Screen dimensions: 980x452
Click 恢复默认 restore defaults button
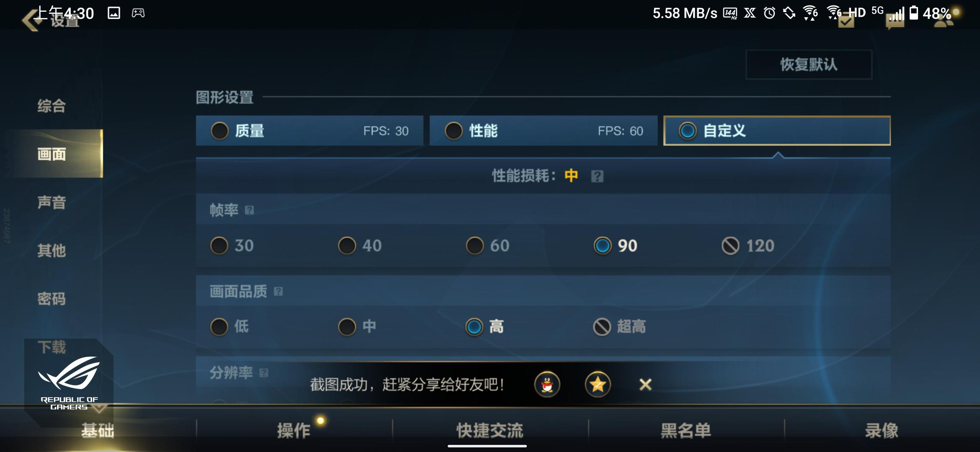click(809, 64)
